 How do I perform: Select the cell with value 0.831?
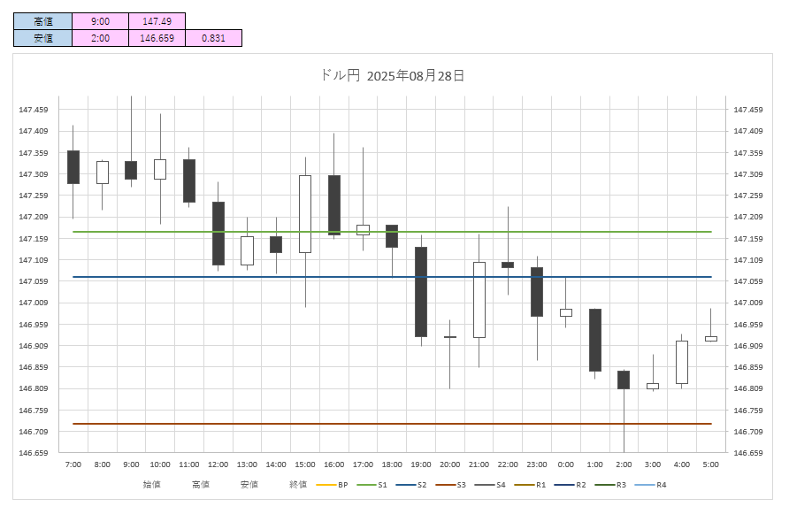point(213,38)
